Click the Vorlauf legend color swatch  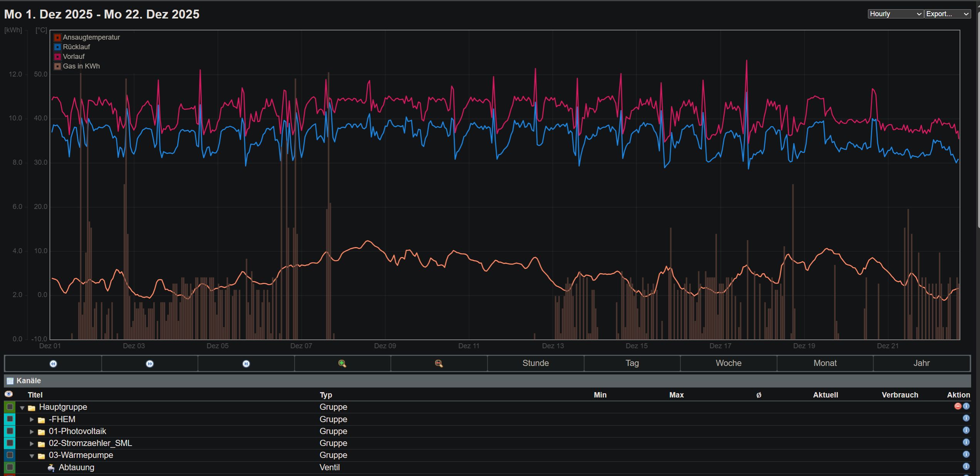point(58,57)
